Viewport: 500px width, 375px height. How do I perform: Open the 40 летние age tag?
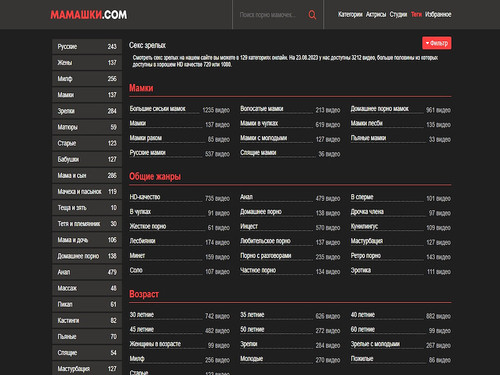point(363,315)
